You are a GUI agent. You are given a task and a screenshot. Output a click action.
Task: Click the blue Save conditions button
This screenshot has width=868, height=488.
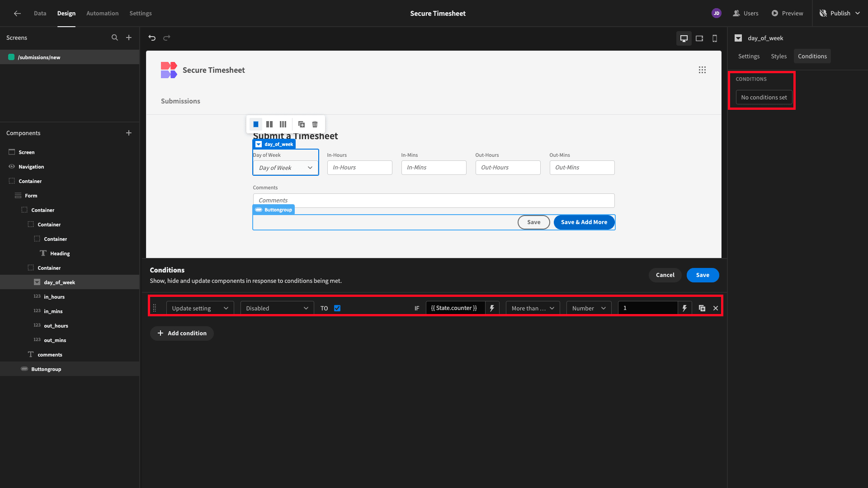703,275
